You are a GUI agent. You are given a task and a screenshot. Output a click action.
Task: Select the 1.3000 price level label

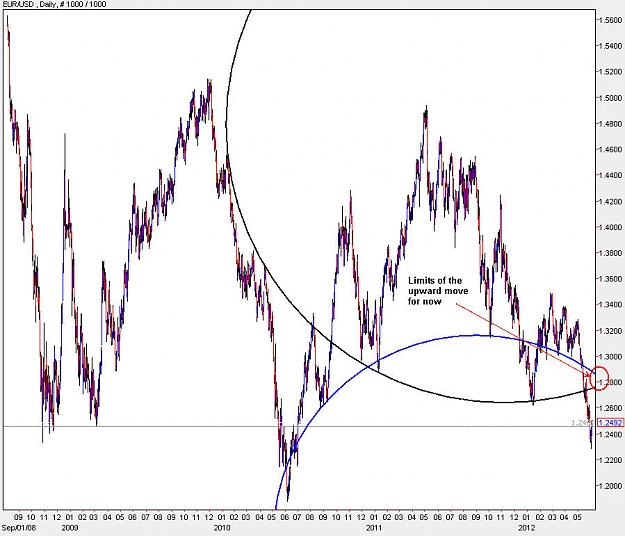611,356
